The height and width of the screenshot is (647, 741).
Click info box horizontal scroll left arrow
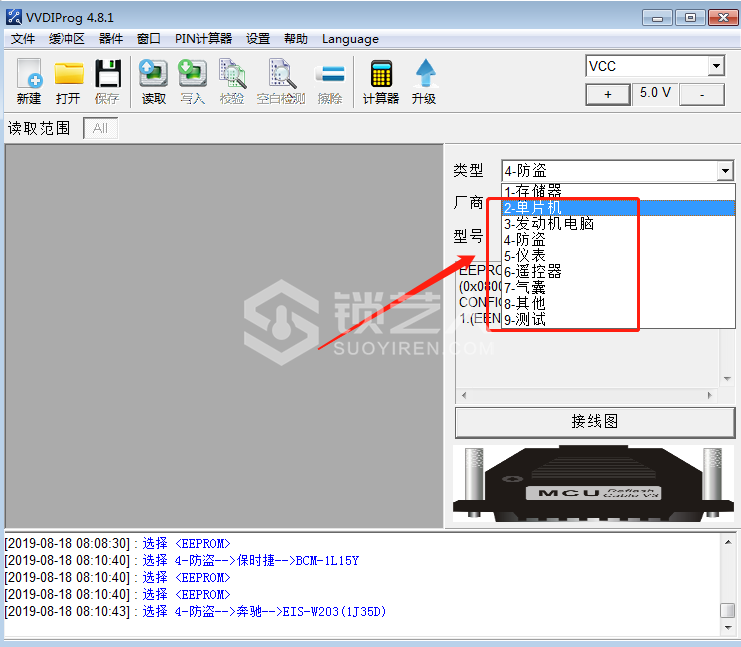click(x=464, y=396)
